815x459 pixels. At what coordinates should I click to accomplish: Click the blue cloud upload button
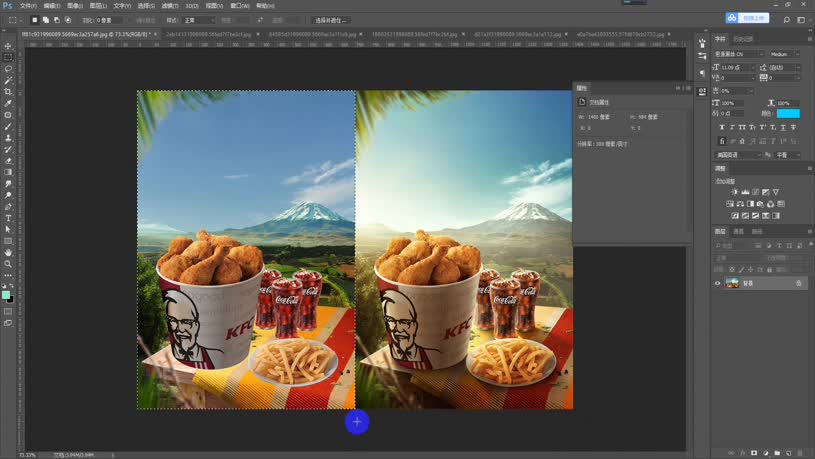747,18
